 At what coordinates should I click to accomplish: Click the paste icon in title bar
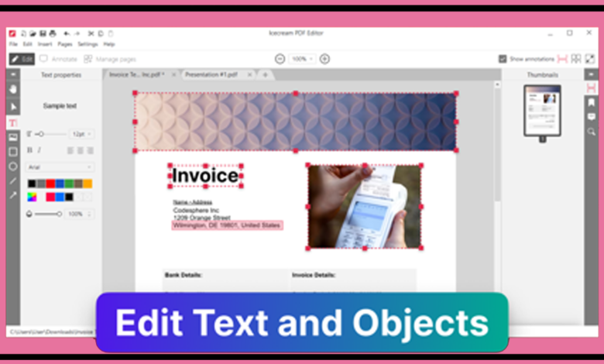(111, 33)
